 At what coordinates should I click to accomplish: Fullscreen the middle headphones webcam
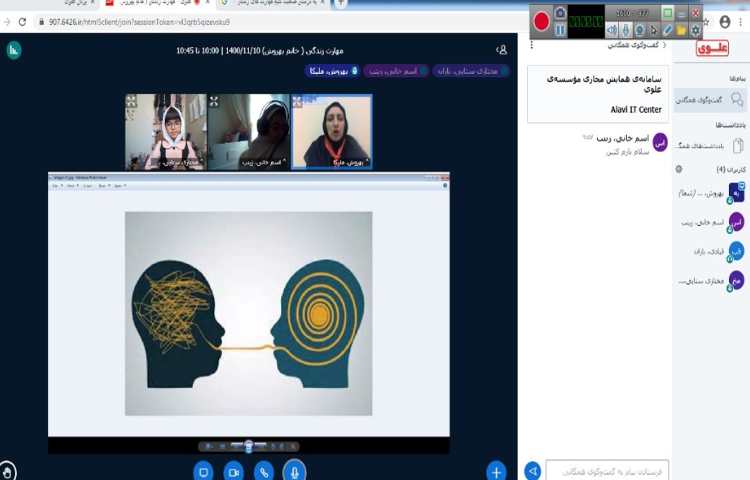[214, 101]
